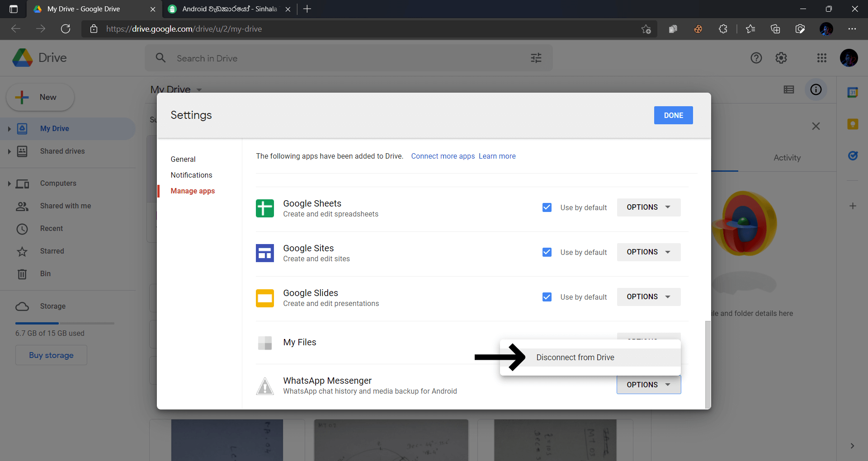Switch to list layout view
The height and width of the screenshot is (461, 868).
[789, 89]
